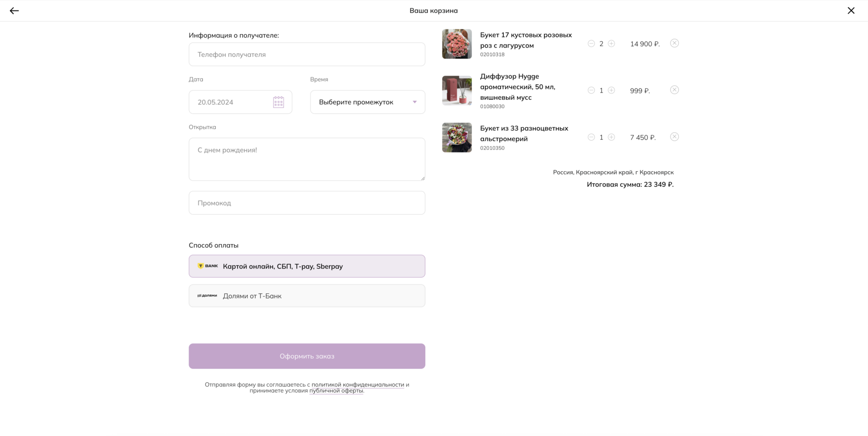Open the публичной оферты link
The image size is (868, 436).
click(x=336, y=391)
